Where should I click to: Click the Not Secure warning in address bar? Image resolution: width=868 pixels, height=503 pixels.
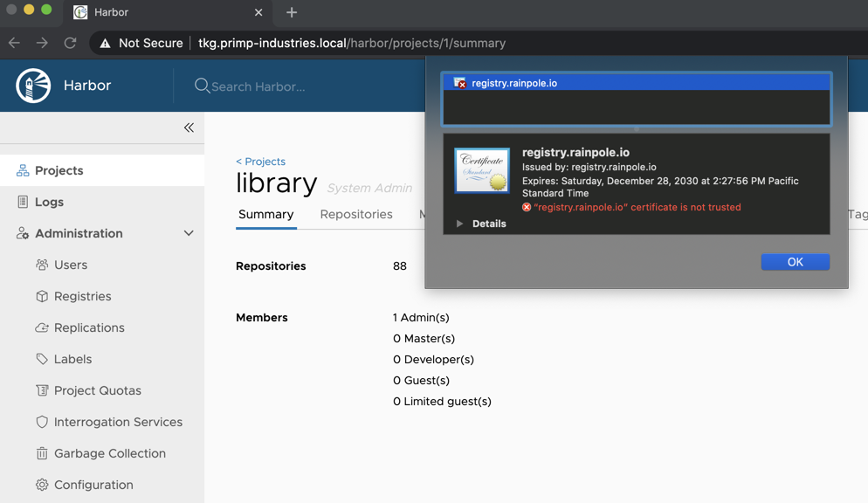141,43
